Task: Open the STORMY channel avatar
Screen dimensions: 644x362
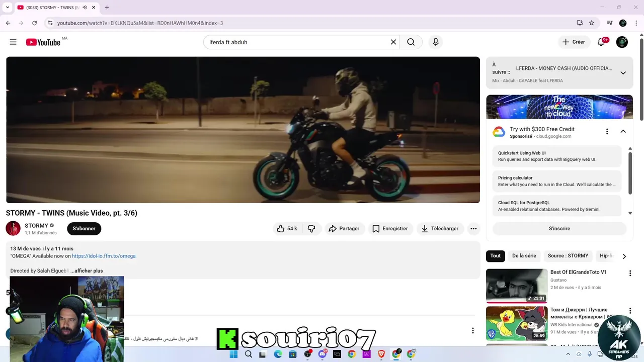Action: pyautogui.click(x=13, y=228)
